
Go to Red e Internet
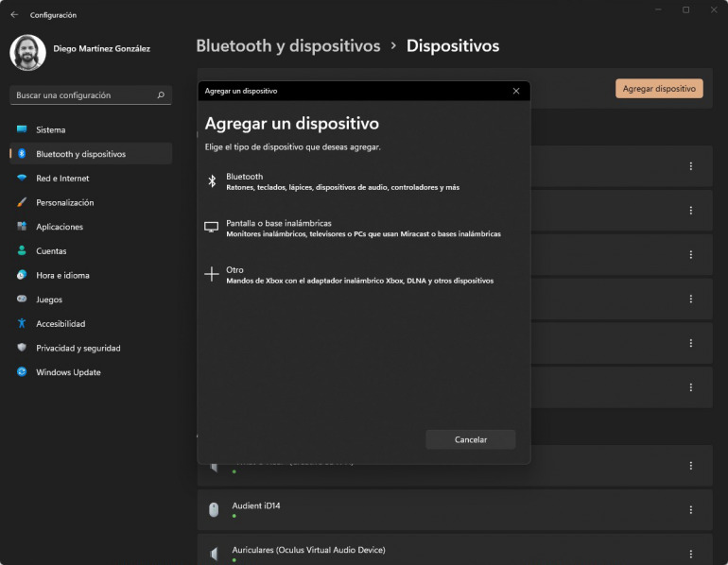tap(62, 178)
